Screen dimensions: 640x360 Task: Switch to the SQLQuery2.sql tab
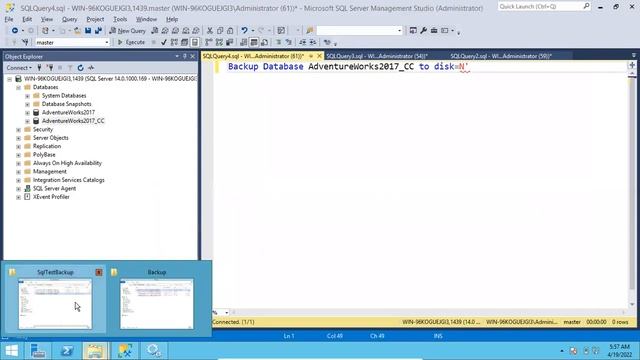[x=501, y=56]
